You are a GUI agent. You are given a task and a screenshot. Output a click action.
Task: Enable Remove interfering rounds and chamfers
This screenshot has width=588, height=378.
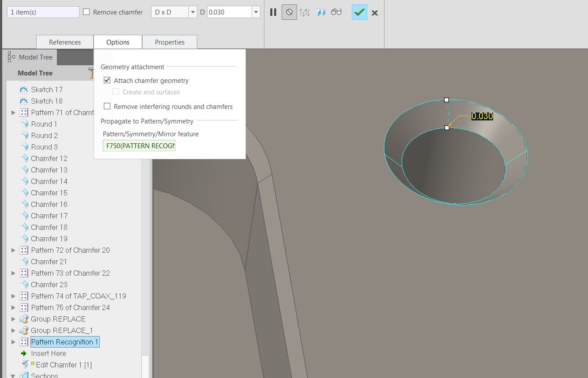pyautogui.click(x=106, y=106)
